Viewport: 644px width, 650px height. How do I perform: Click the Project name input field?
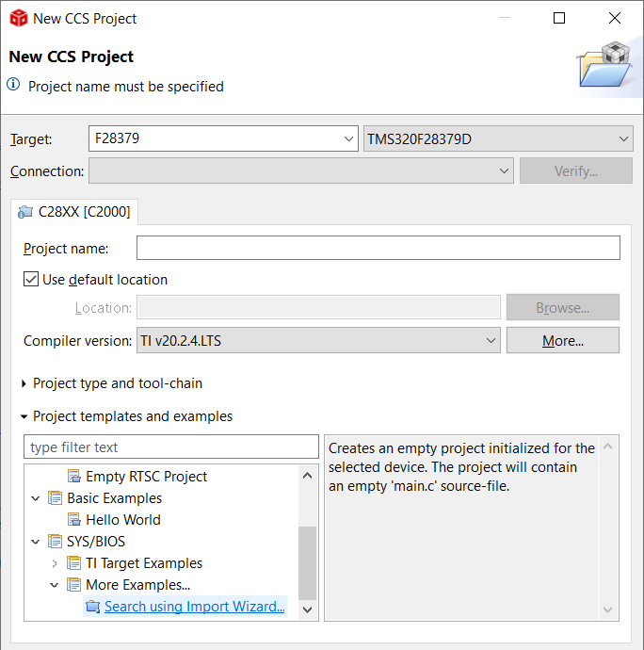click(x=378, y=248)
